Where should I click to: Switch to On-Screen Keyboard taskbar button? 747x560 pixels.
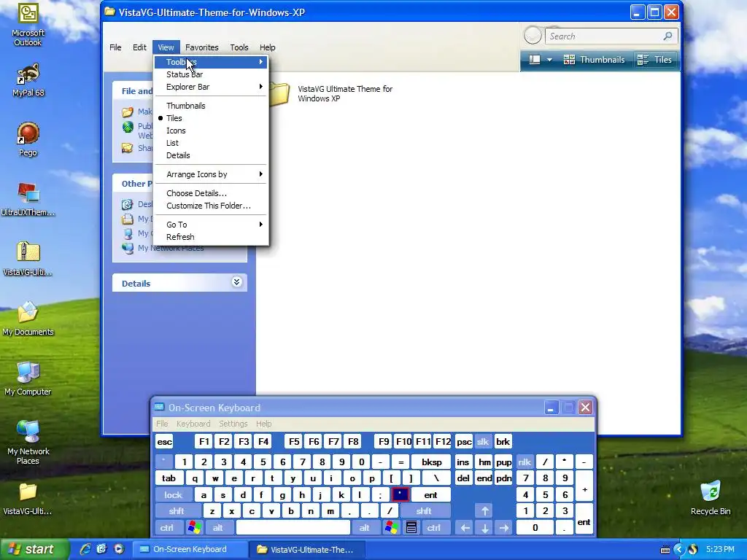(190, 549)
